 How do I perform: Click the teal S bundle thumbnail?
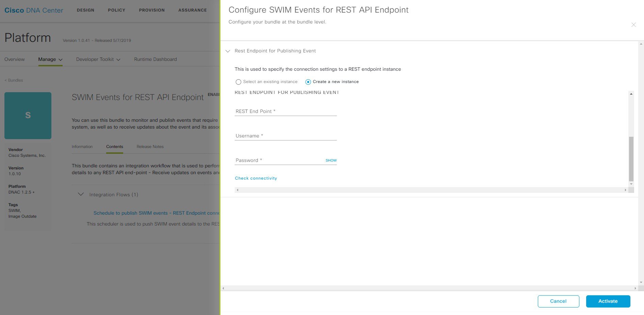(x=28, y=115)
